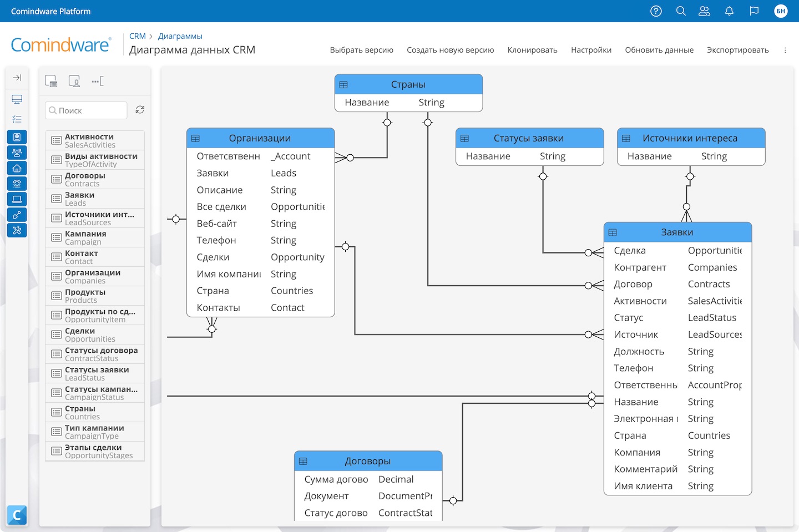
Task: Open the users group icon in top bar
Action: click(704, 11)
